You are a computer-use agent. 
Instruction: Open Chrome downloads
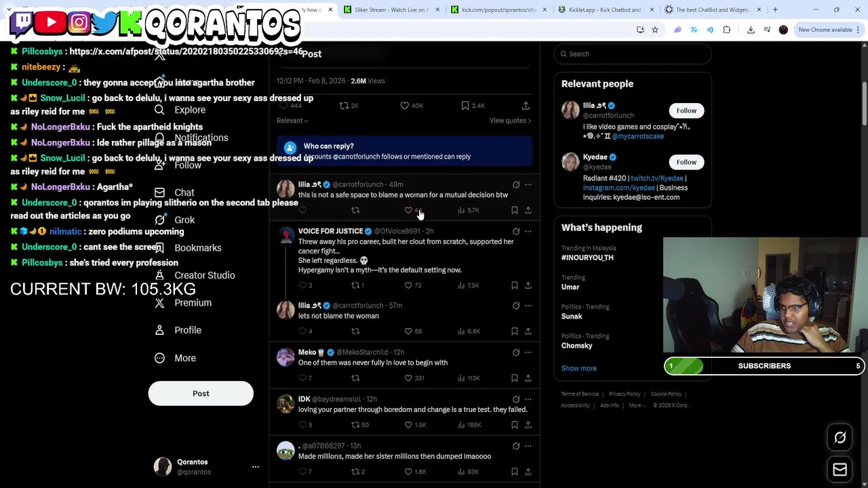(x=751, y=30)
